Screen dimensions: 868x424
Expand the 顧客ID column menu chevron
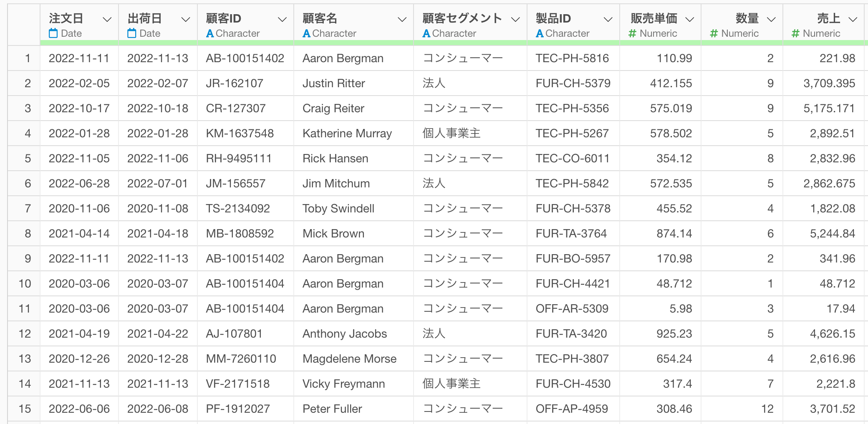coord(283,19)
